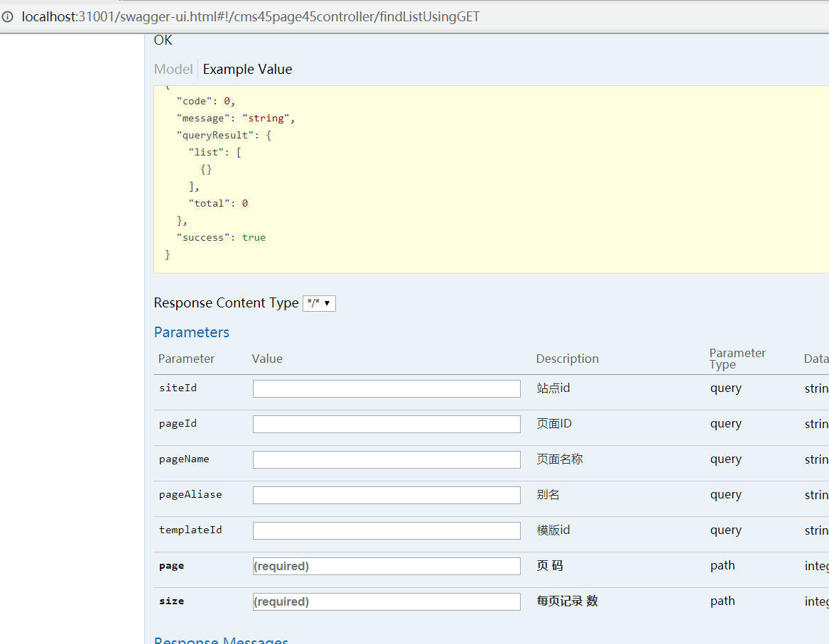Click the Parameters section heading
829x644 pixels.
coord(191,332)
